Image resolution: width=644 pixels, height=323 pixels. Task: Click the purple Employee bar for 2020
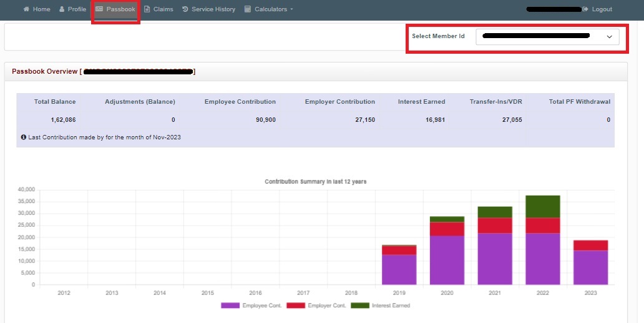pos(447,259)
